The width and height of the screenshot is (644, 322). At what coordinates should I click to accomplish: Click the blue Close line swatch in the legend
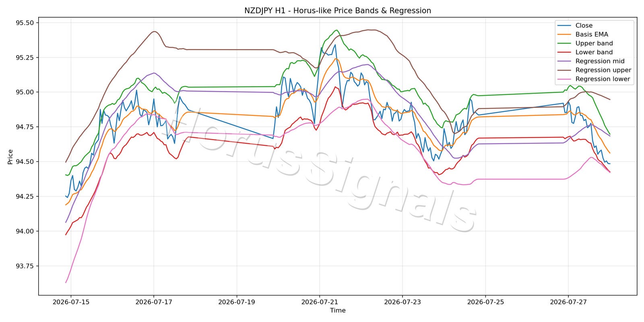tap(564, 26)
